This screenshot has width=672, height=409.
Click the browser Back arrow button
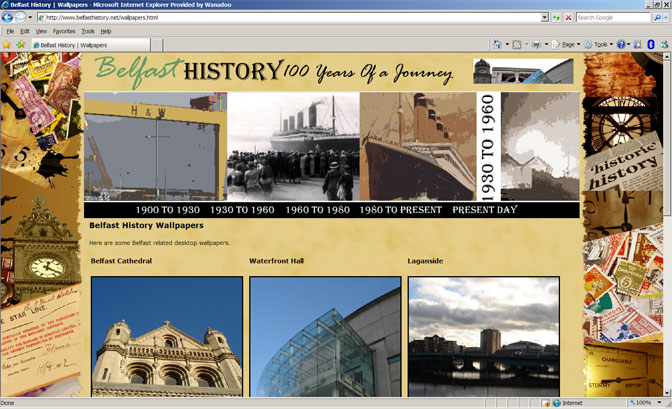coord(8,17)
